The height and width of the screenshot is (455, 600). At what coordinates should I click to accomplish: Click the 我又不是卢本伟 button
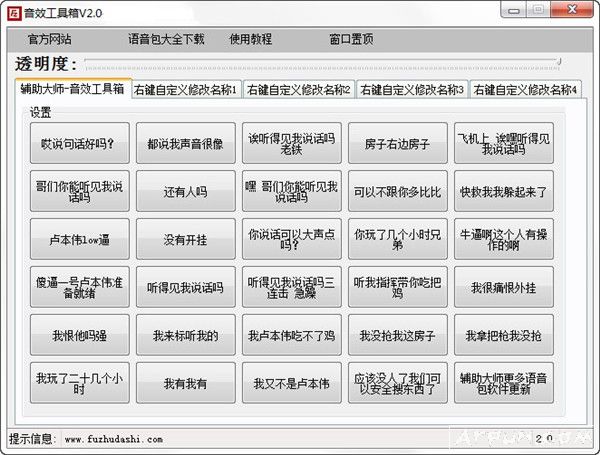292,383
